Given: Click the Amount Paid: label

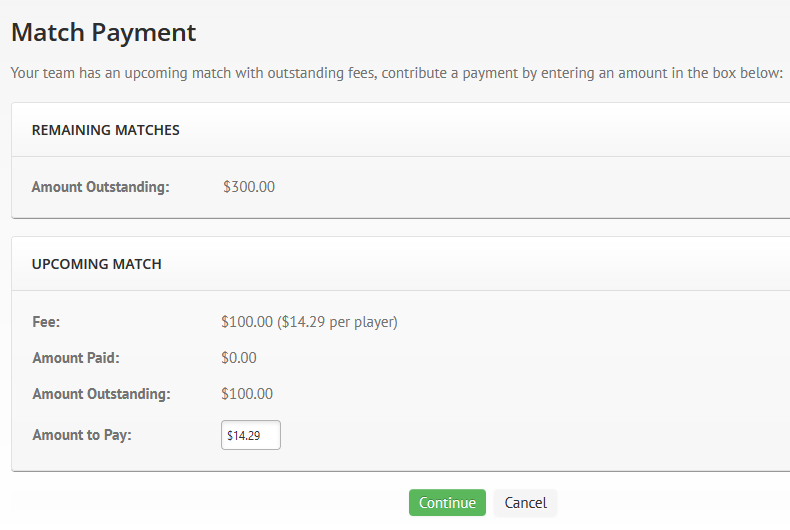Looking at the screenshot, I should tap(76, 358).
